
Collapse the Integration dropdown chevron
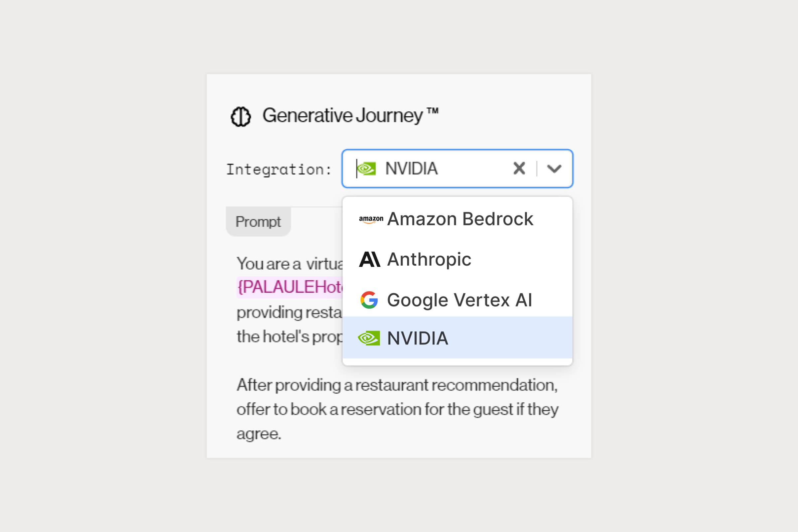click(554, 169)
